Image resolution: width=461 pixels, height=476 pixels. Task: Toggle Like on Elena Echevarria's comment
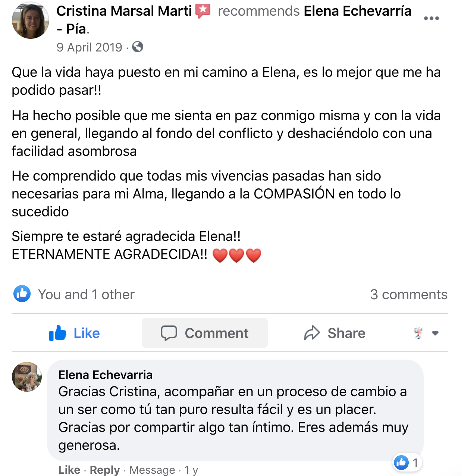[x=69, y=470]
